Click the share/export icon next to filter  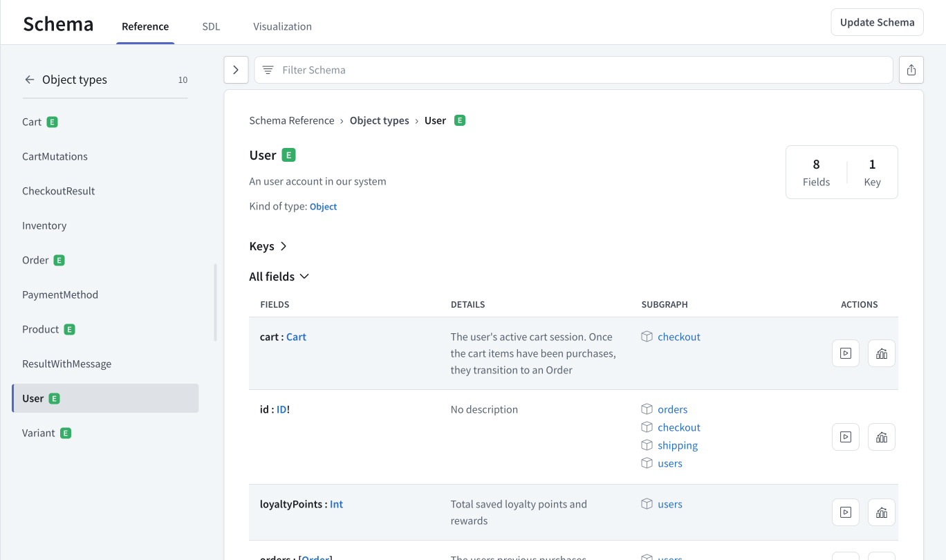911,70
